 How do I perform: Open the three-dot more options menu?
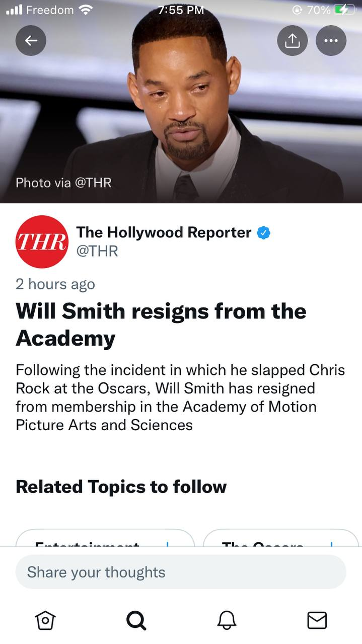point(331,41)
